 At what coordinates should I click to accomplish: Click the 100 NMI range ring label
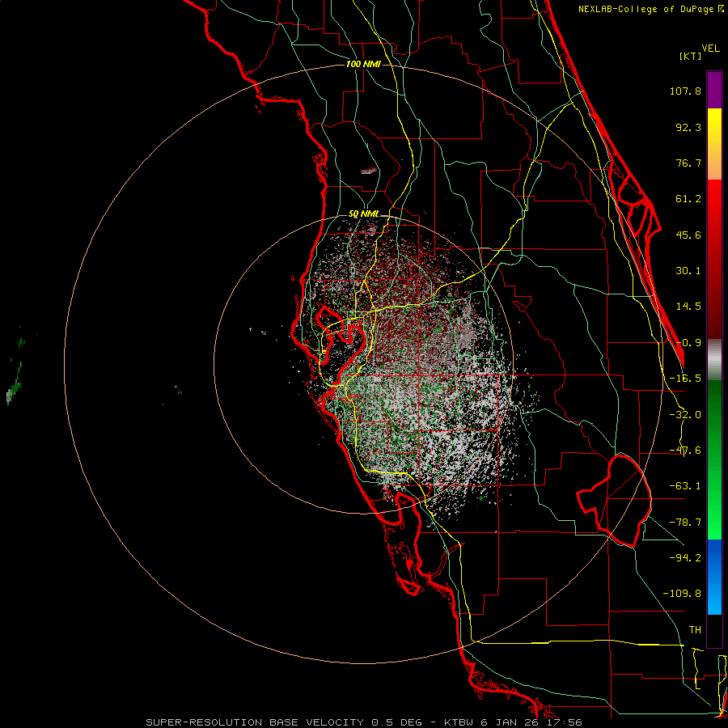point(363,64)
